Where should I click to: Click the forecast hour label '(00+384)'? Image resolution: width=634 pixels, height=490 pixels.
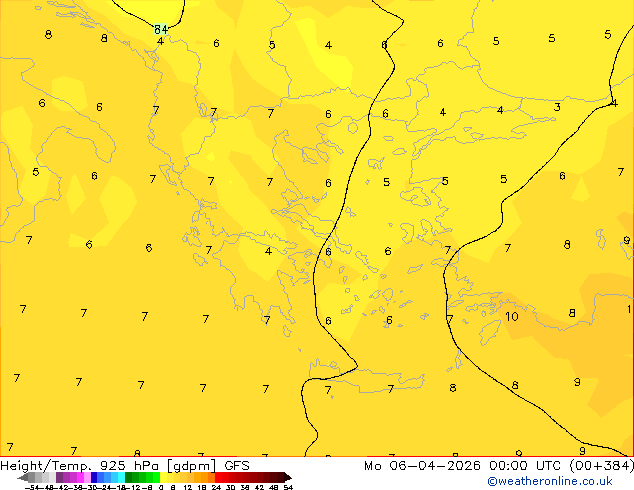601,466
